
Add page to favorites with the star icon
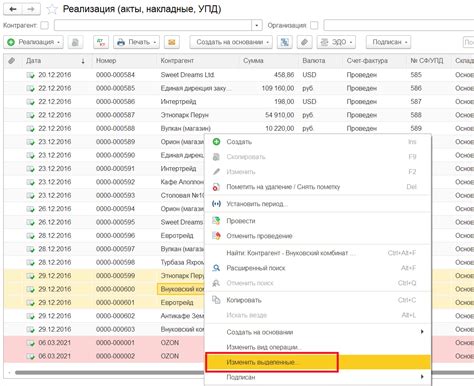point(52,9)
